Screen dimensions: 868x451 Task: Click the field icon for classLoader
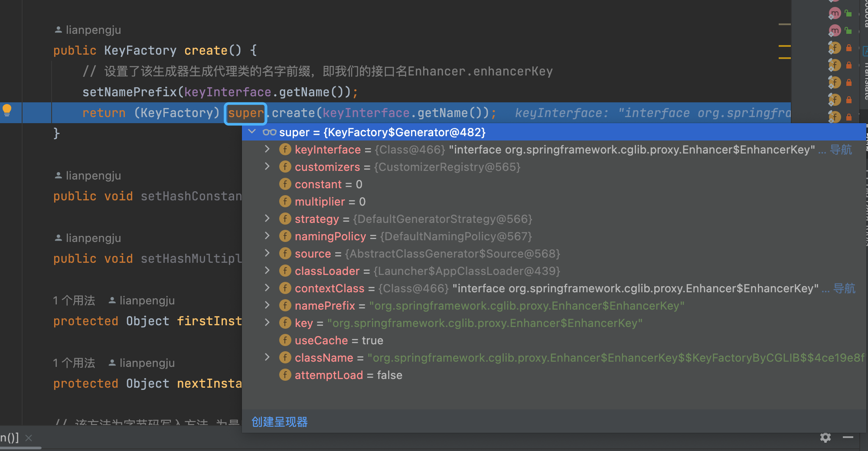[x=285, y=271]
